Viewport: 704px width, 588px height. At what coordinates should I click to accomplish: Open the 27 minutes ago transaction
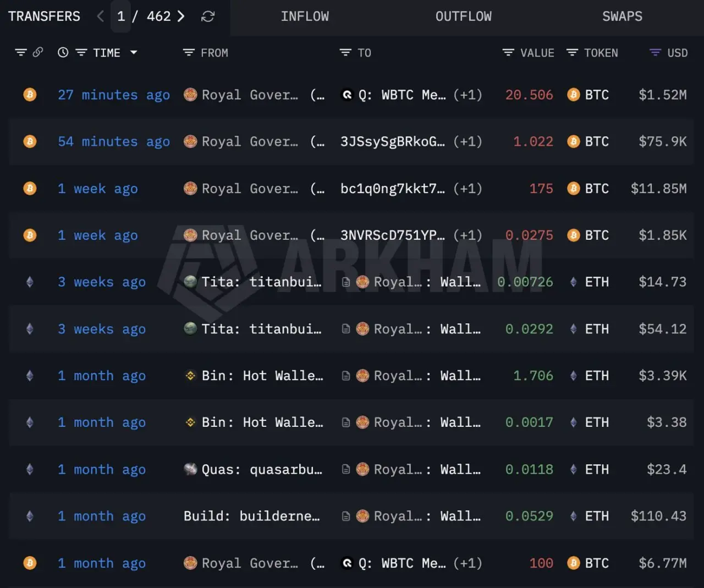[x=114, y=95]
